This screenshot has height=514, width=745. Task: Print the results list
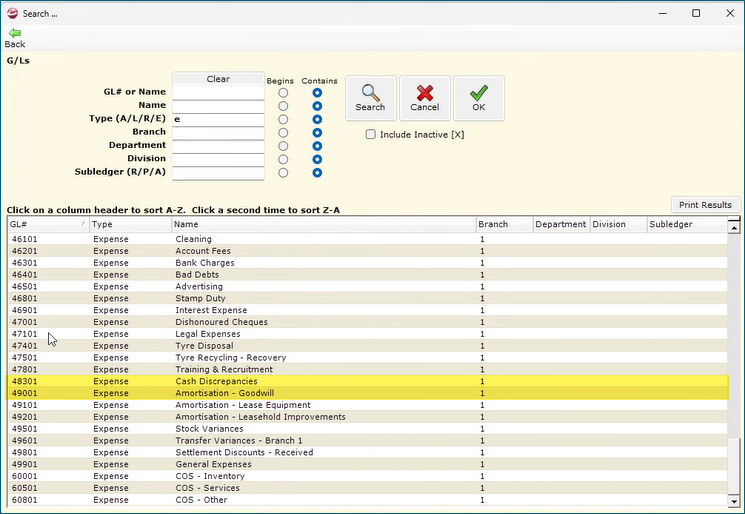click(705, 205)
